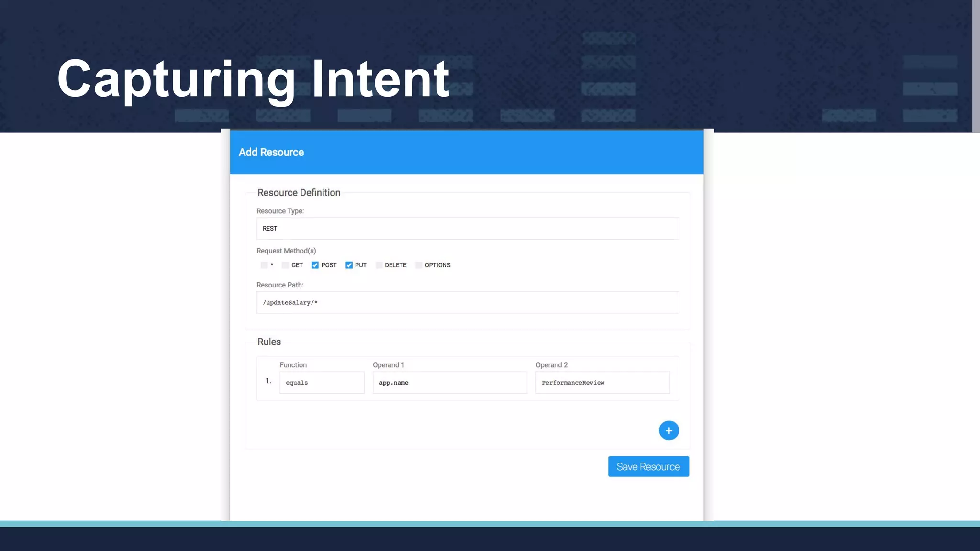Open the Resource Type field showing REST

point(468,228)
